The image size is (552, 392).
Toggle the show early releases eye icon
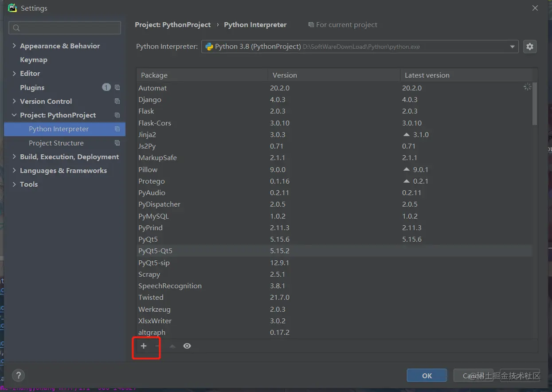(187, 346)
